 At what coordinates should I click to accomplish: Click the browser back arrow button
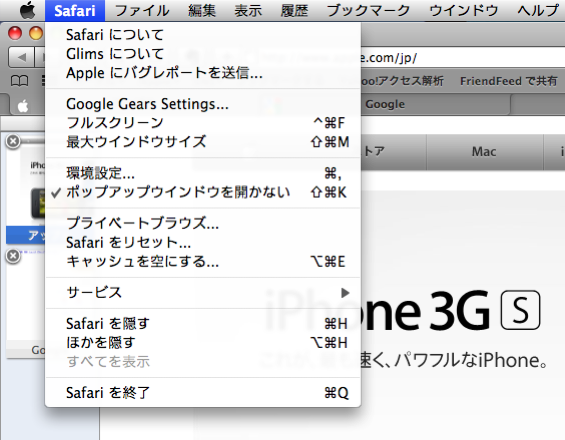(21, 57)
